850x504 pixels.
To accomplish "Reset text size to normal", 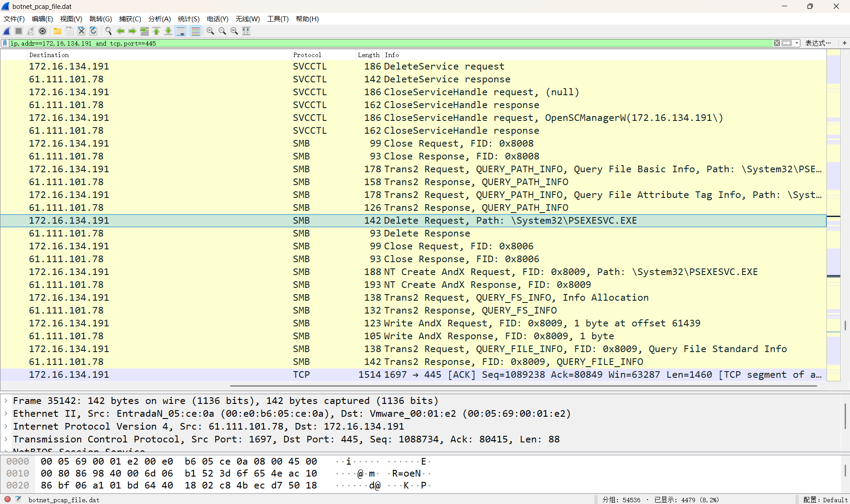I will pyautogui.click(x=234, y=31).
